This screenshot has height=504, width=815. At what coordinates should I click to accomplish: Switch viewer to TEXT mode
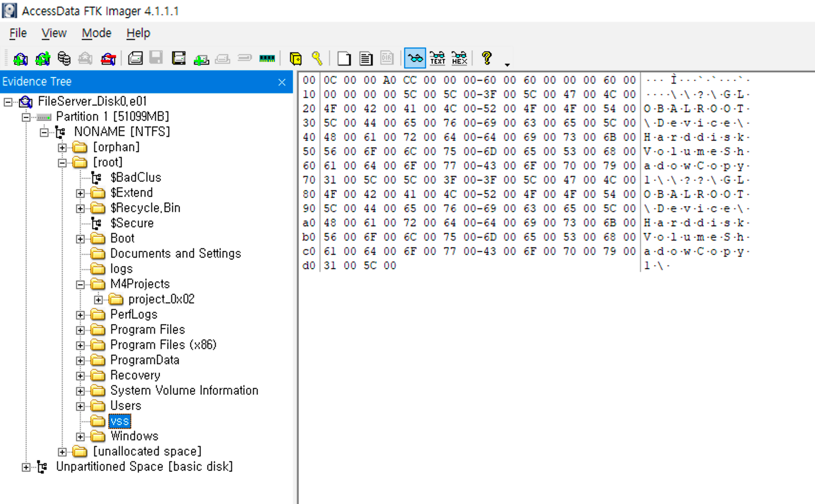[x=437, y=58]
